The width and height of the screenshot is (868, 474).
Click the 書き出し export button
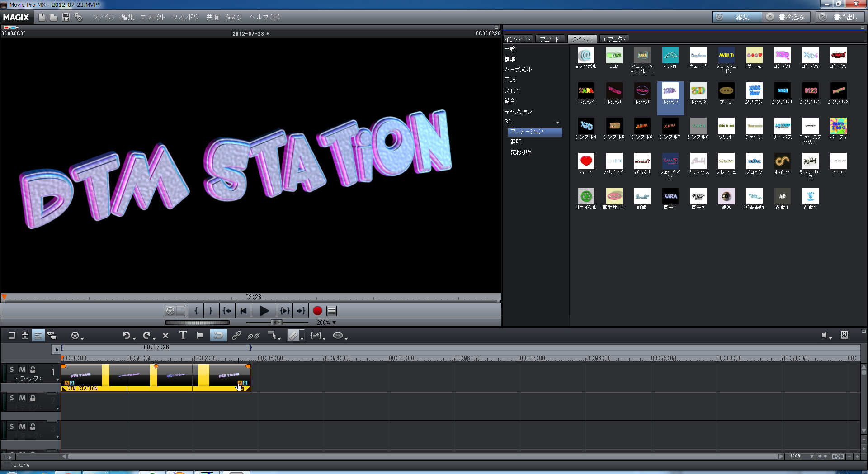click(840, 17)
